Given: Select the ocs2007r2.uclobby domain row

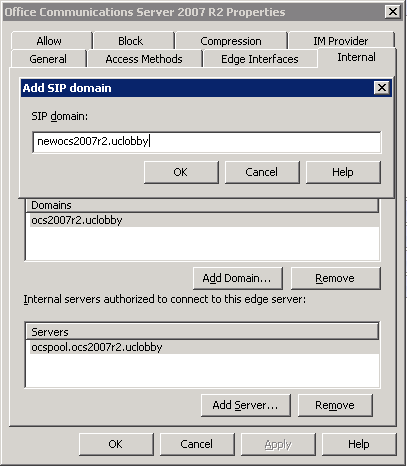Looking at the screenshot, I should click(x=204, y=220).
